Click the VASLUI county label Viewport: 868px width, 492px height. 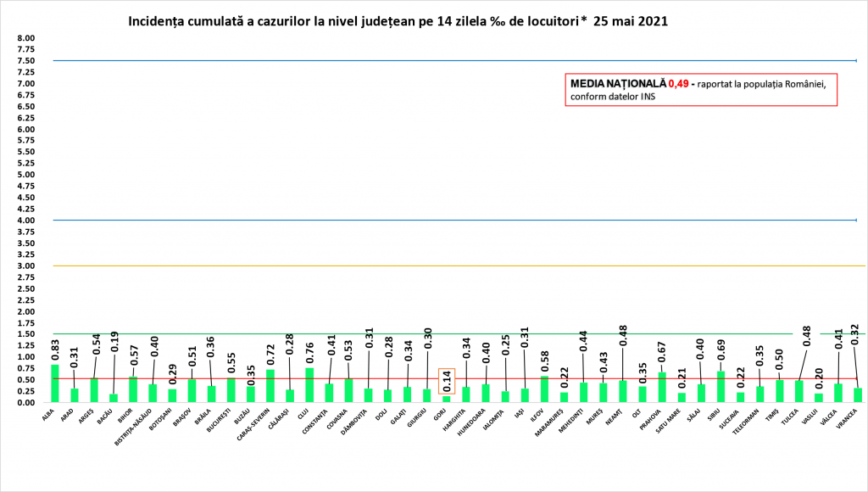pyautogui.click(x=810, y=417)
